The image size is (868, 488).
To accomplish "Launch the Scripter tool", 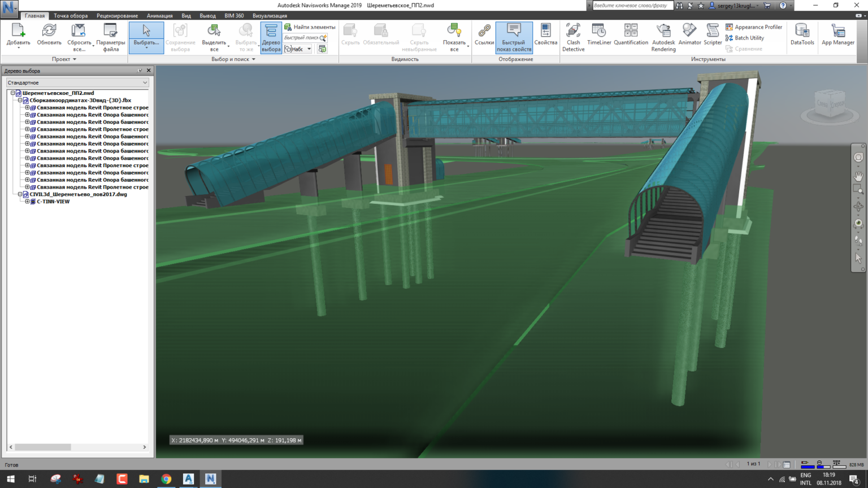I will point(713,35).
